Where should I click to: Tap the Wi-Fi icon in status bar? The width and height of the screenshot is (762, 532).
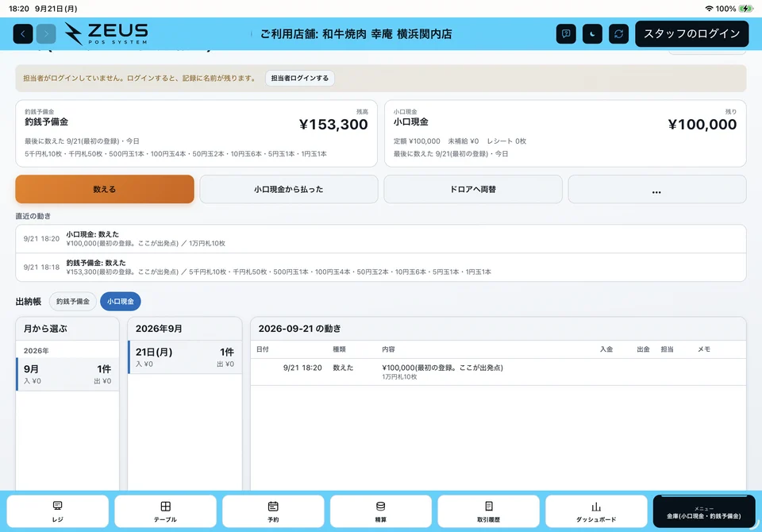[709, 9]
